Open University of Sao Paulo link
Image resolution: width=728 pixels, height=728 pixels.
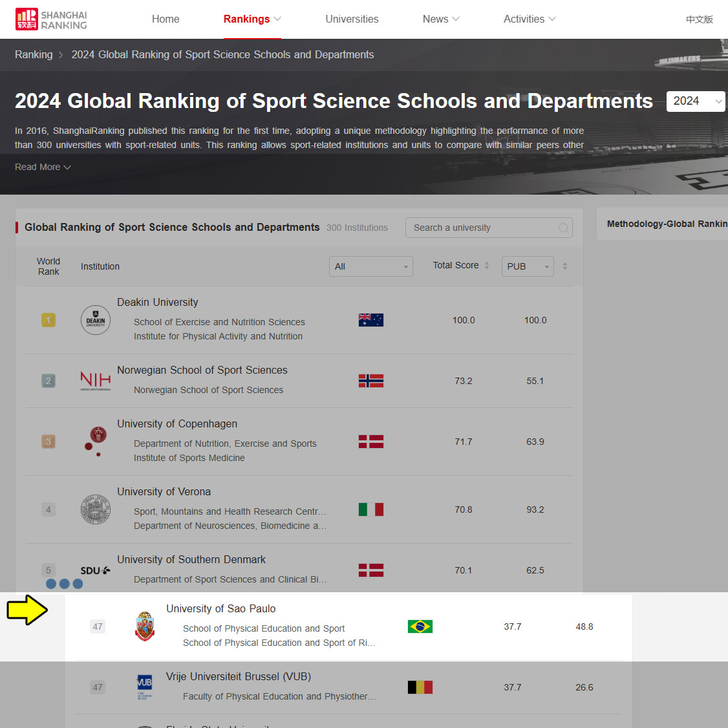coord(221,608)
